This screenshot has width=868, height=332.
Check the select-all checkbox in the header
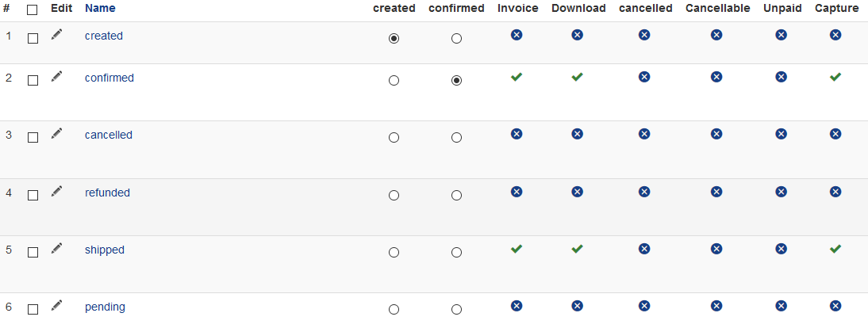point(33,10)
